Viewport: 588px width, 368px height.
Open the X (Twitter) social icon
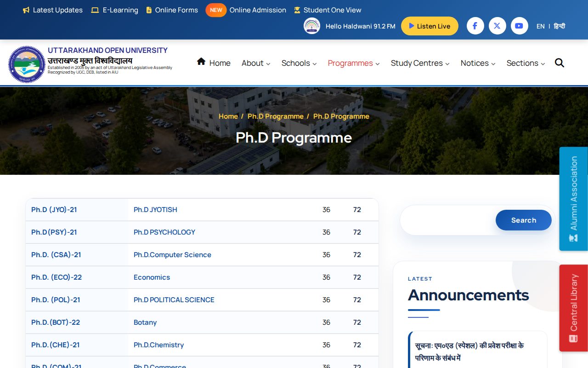pyautogui.click(x=497, y=26)
